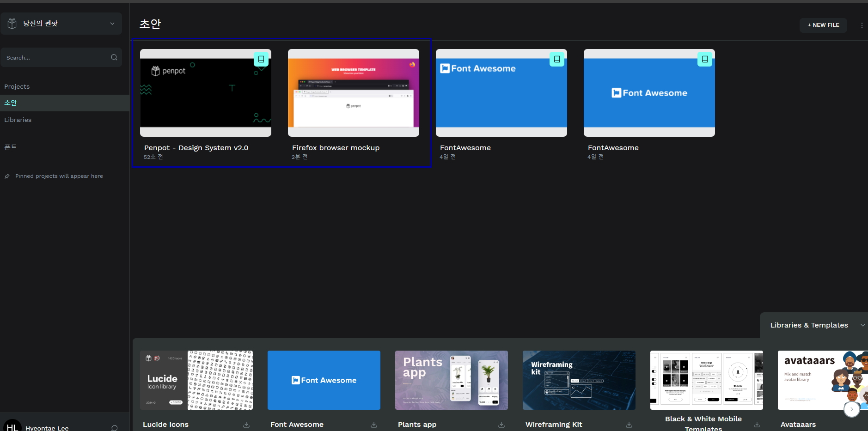Viewport: 868px width, 431px height.
Task: Click library badge on second FontAwesome file
Action: point(705,59)
